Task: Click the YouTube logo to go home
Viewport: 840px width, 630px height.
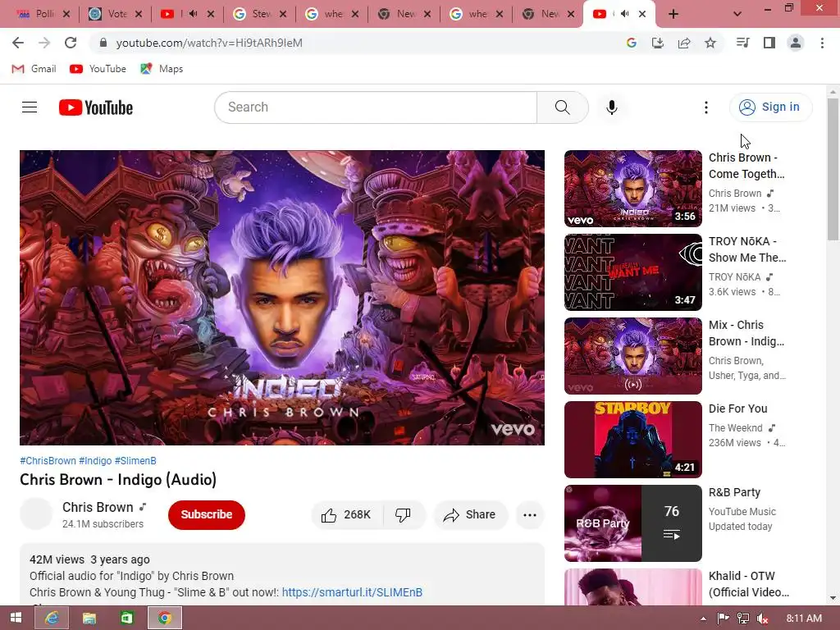Action: [96, 107]
